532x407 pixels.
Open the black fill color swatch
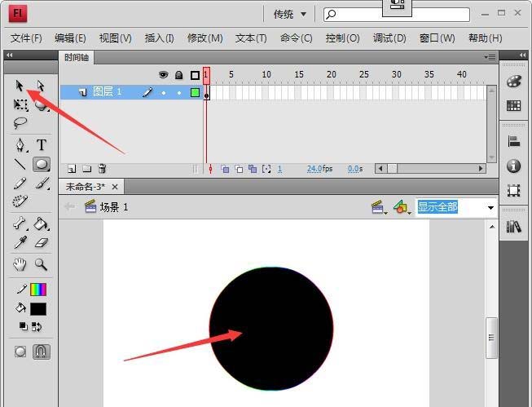pyautogui.click(x=38, y=309)
